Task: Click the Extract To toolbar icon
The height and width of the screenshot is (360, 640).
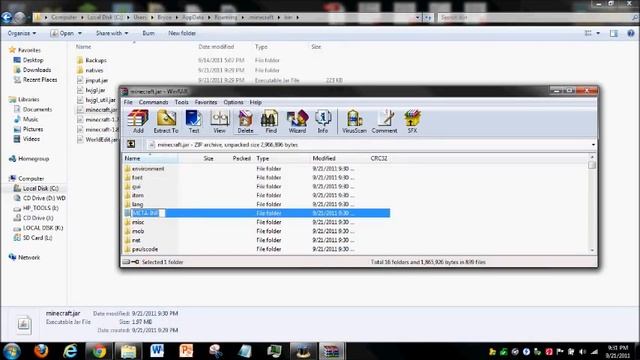Action: pos(166,121)
